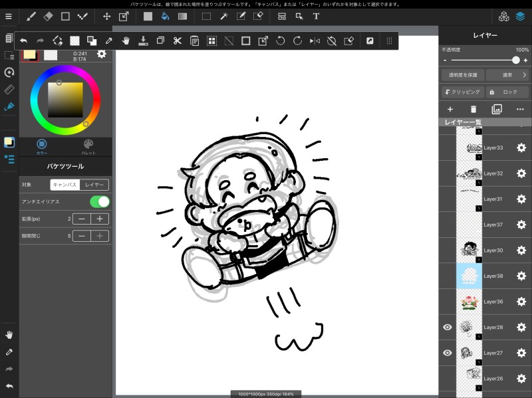532x398 pixels.
Task: Undo using the shortcut bar arrow
Action: pyautogui.click(x=23, y=41)
